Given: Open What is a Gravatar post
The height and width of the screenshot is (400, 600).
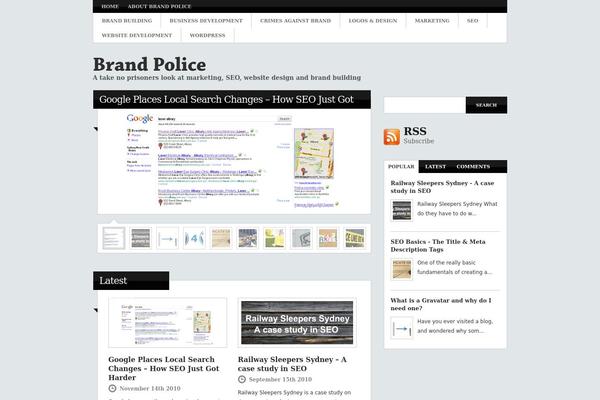Looking at the screenshot, I should 441,304.
